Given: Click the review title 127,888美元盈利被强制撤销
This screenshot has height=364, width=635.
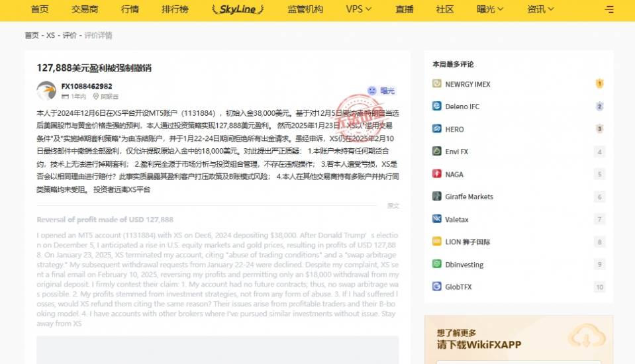Looking at the screenshot, I should (x=94, y=68).
